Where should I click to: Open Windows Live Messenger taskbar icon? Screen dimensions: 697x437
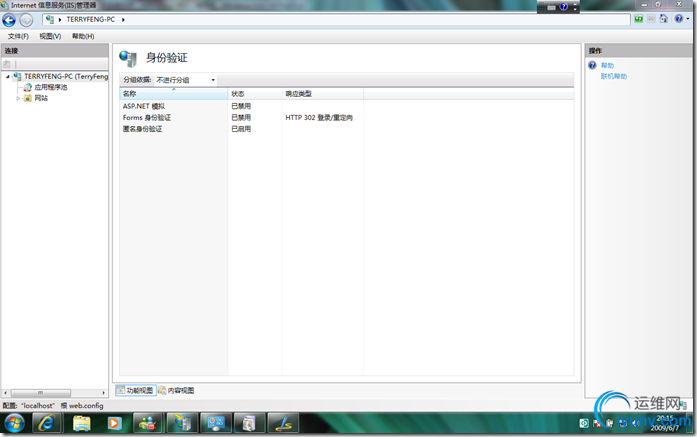(x=147, y=423)
